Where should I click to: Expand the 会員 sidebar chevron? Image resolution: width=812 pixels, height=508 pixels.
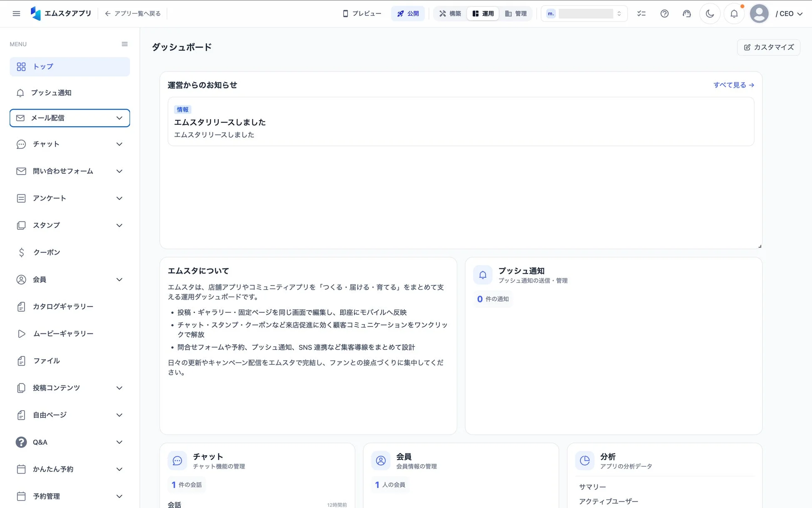120,280
